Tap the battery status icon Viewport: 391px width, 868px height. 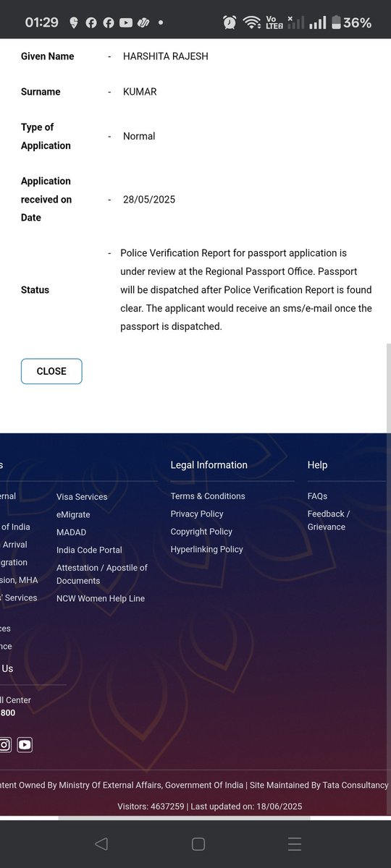pos(335,22)
